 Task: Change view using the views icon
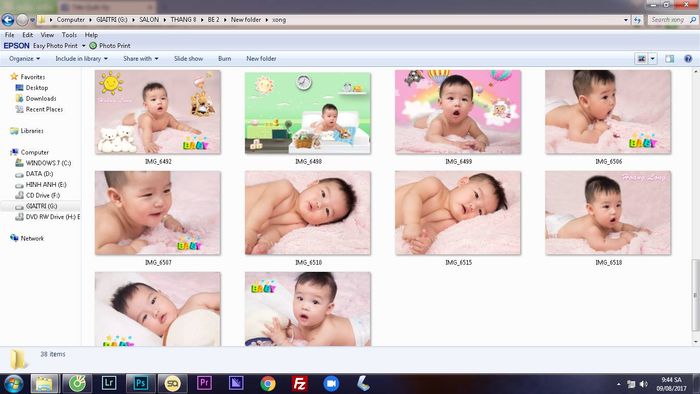pyautogui.click(x=642, y=58)
